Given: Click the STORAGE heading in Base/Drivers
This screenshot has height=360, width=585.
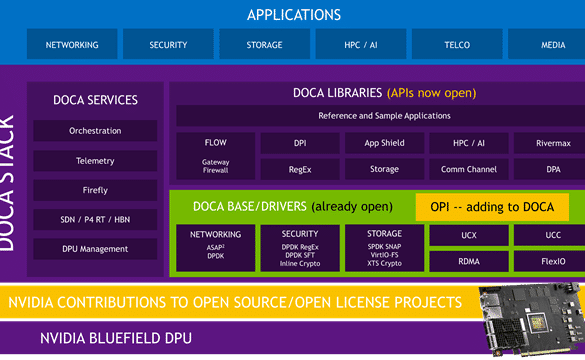Looking at the screenshot, I should (384, 234).
